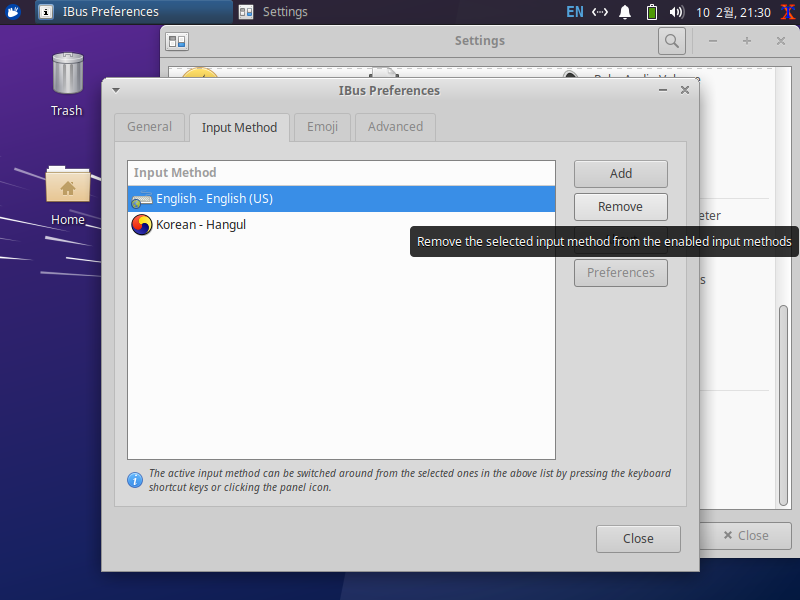Screen dimensions: 800x600
Task: Maximize the Settings window with plus button
Action: click(746, 41)
